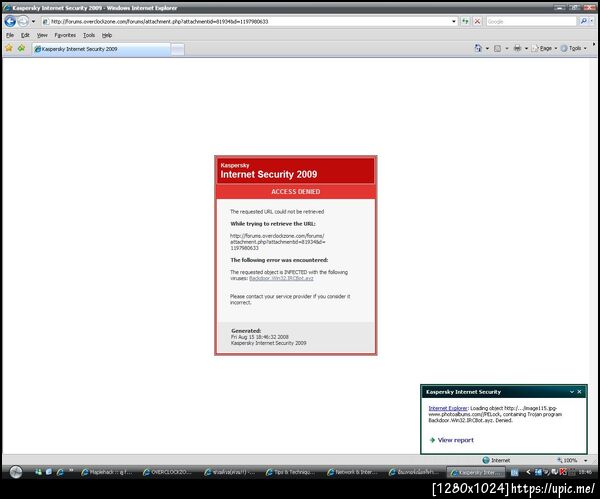Expand the zoom level dropdown arrow
This screenshot has height=499, width=600.
click(585, 460)
